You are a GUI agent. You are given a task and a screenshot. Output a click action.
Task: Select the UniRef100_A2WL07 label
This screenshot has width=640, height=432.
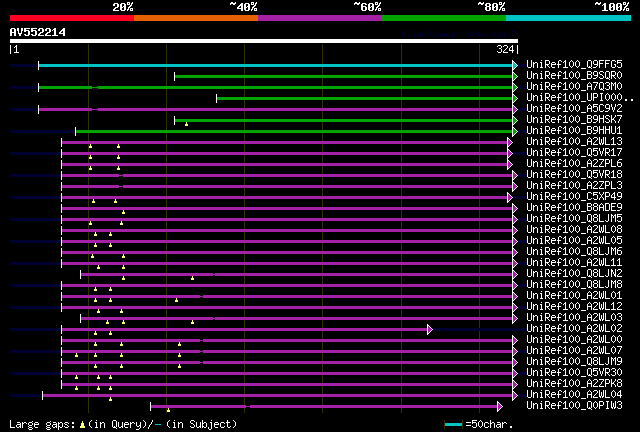574,351
